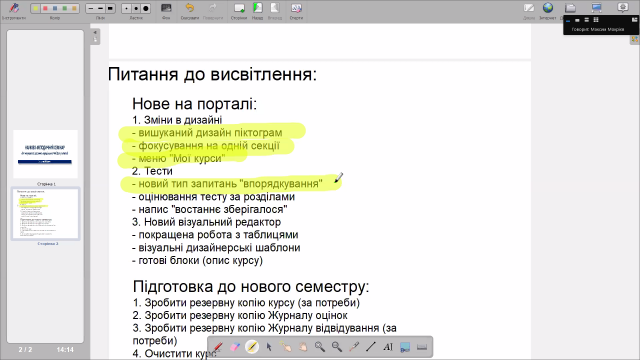
Task: Choose the large eraser size
Action: [x=146, y=9]
